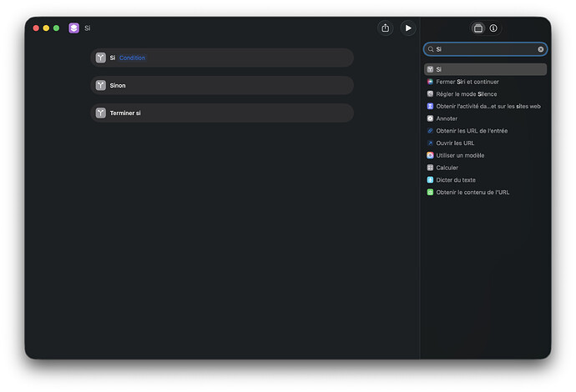
Task: Click the purple Shortcuts icon beside the title
Action: [x=74, y=28]
